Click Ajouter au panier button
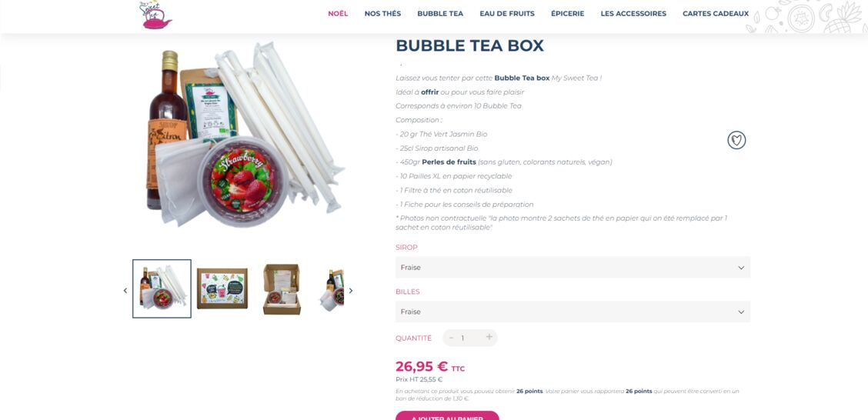Image resolution: width=868 pixels, height=420 pixels. click(x=447, y=415)
